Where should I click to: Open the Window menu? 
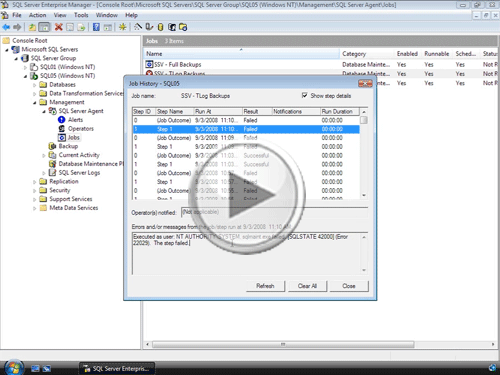coord(107,15)
